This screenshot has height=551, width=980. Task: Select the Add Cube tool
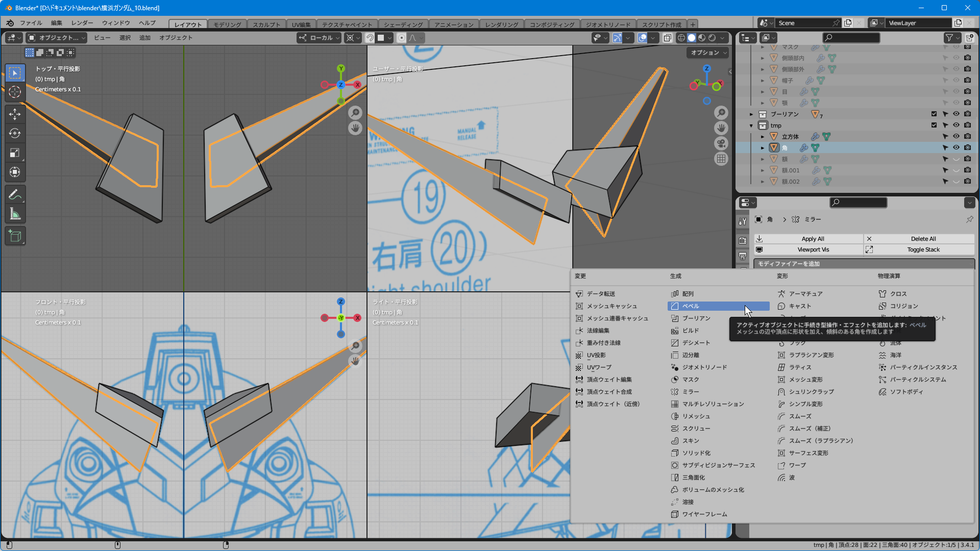[15, 236]
